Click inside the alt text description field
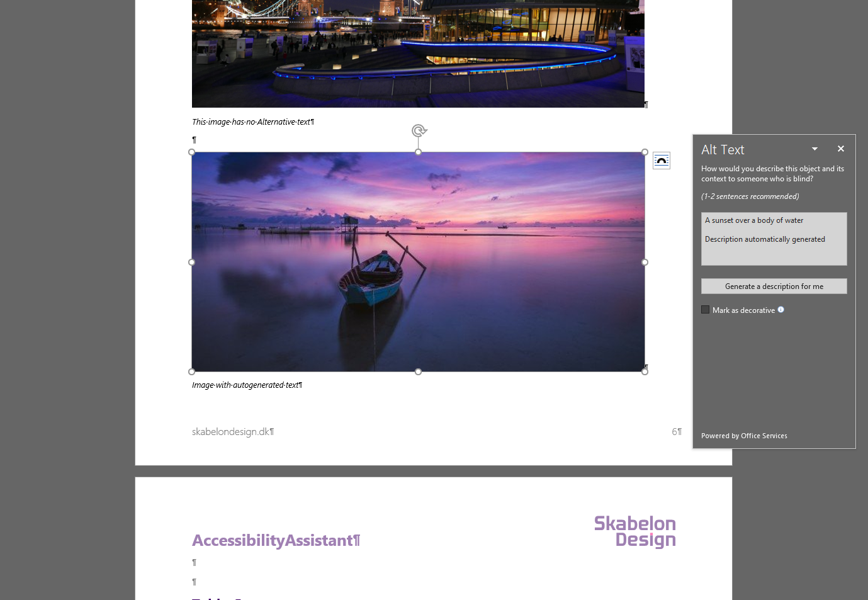The width and height of the screenshot is (868, 600). pyautogui.click(x=774, y=239)
